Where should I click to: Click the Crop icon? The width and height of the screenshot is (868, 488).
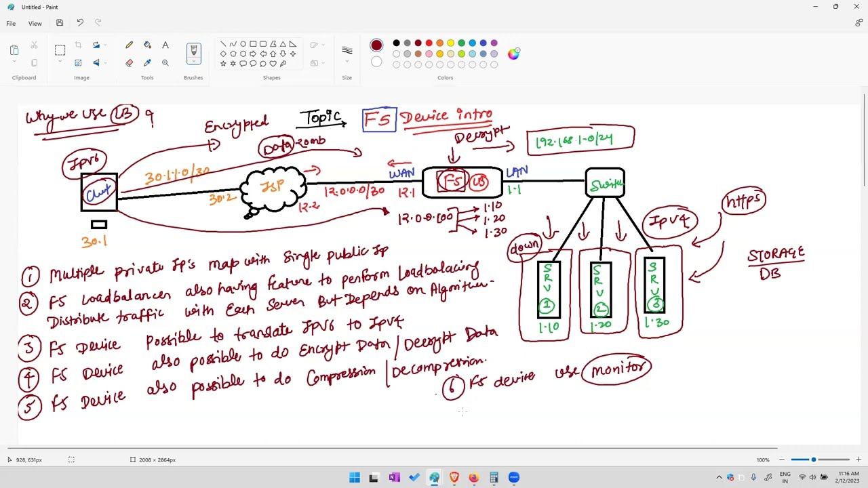coord(78,45)
